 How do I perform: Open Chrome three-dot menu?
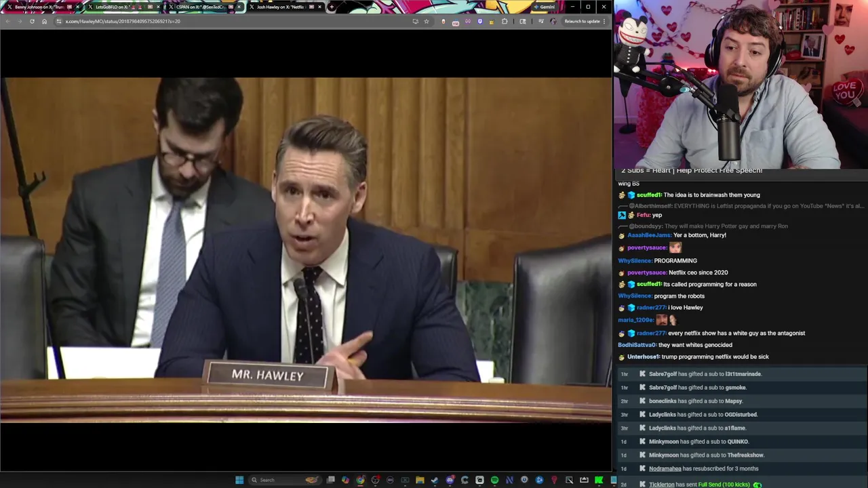click(x=604, y=21)
